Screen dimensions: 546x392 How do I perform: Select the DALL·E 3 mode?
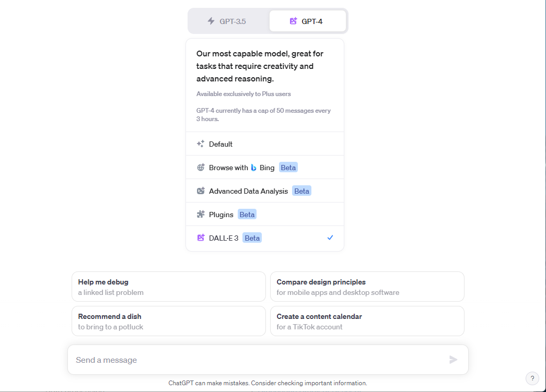(x=265, y=238)
